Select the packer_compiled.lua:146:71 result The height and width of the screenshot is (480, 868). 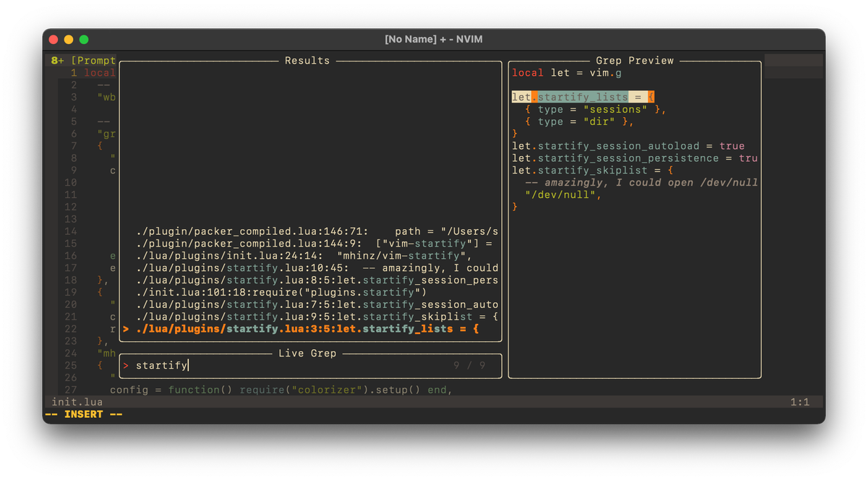317,231
